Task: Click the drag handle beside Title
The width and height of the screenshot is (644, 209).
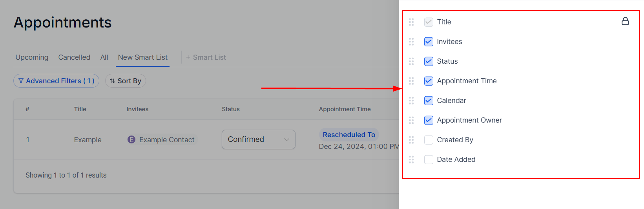Action: [411, 22]
